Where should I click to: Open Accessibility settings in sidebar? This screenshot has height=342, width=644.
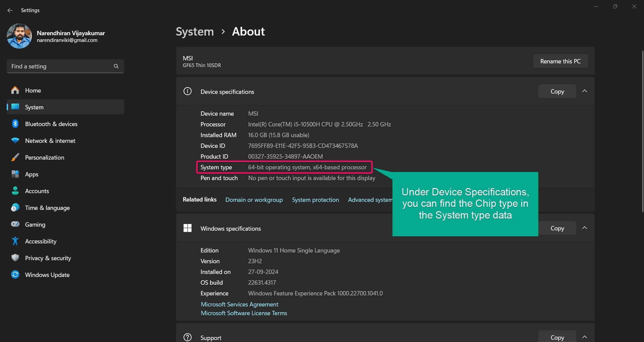click(x=65, y=241)
